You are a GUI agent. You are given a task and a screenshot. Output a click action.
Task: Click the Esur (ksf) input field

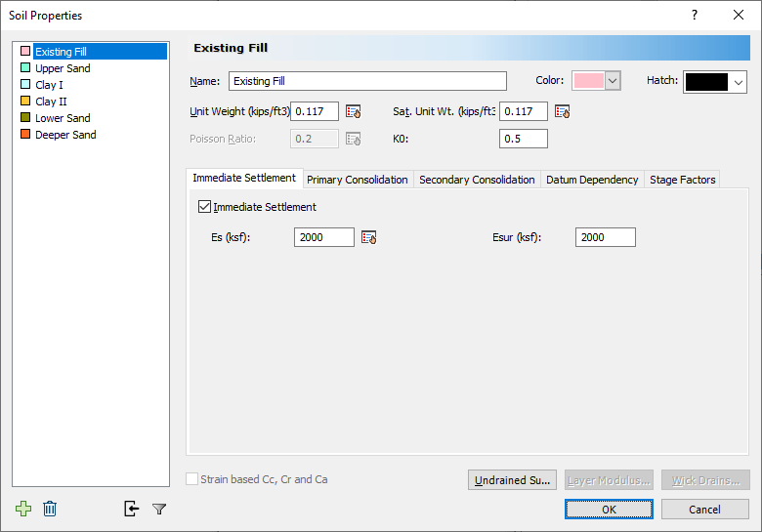tap(606, 237)
